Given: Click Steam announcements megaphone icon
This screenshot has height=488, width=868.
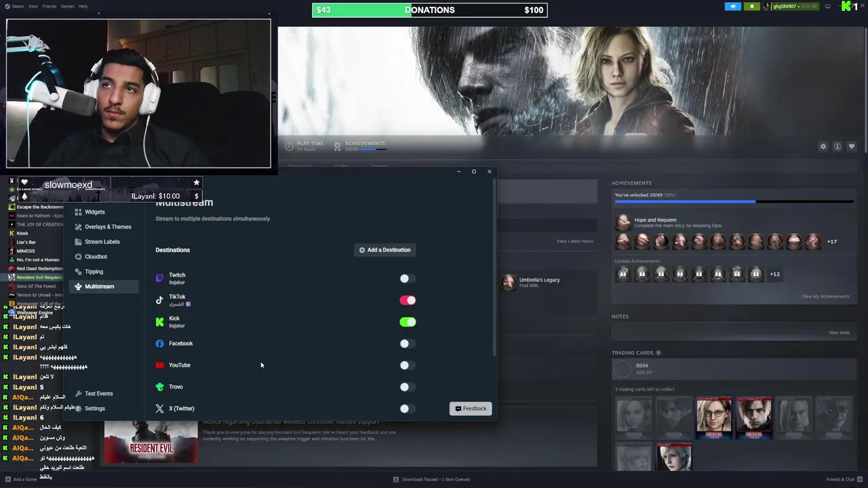Looking at the screenshot, I should pyautogui.click(x=733, y=6).
